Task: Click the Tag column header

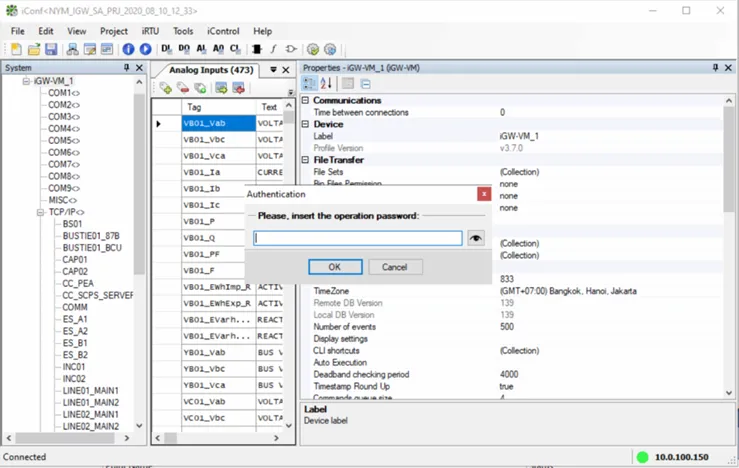Action: click(219, 107)
